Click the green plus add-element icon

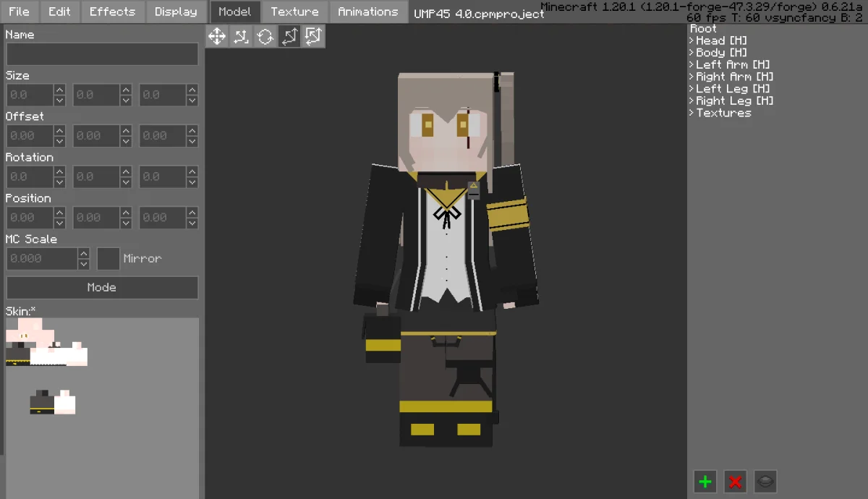pyautogui.click(x=705, y=481)
